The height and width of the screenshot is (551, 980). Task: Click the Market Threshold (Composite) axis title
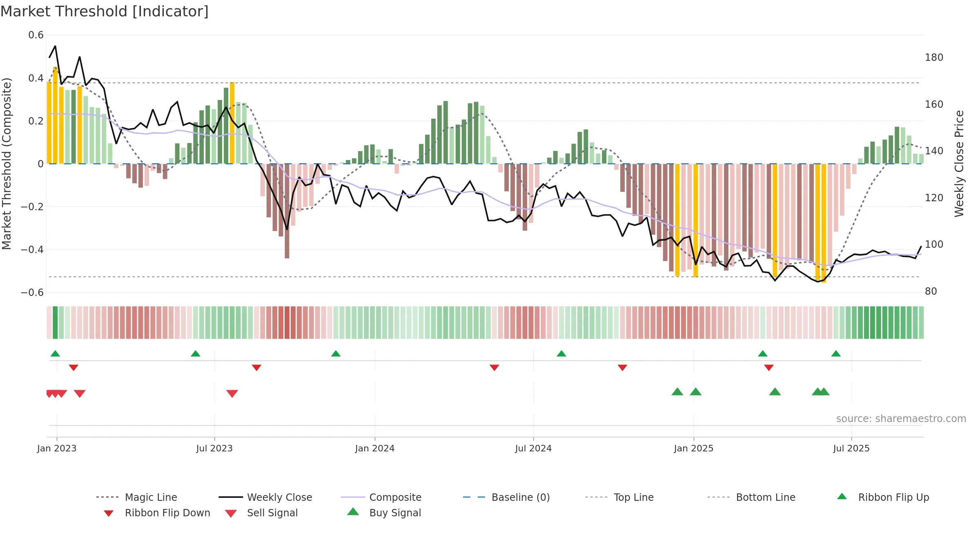click(x=7, y=163)
